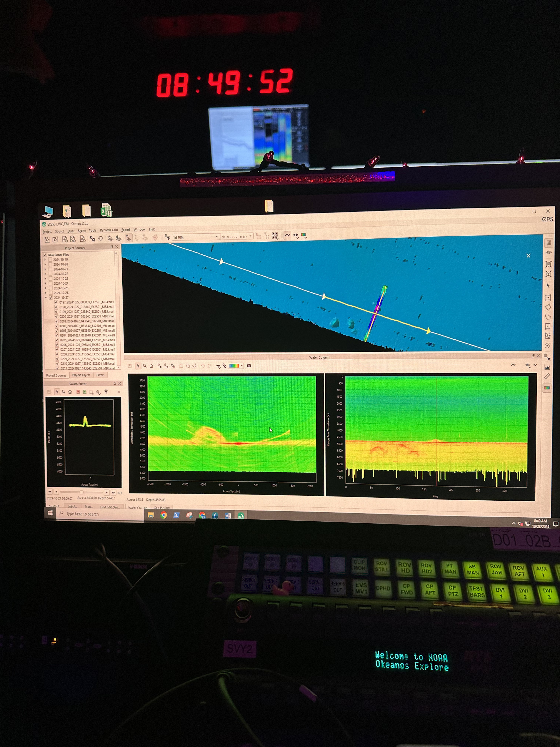Open the processing settings gears icon
This screenshot has height=747, width=560.
pyautogui.click(x=92, y=238)
